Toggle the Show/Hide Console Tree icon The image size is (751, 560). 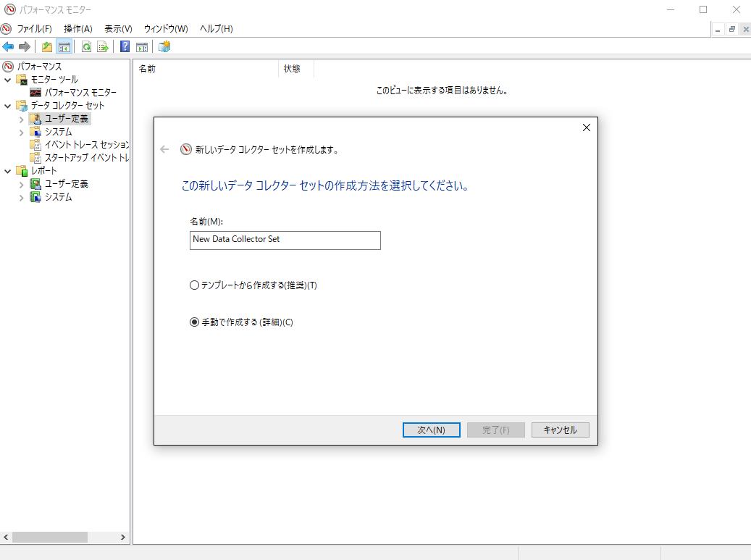(64, 46)
